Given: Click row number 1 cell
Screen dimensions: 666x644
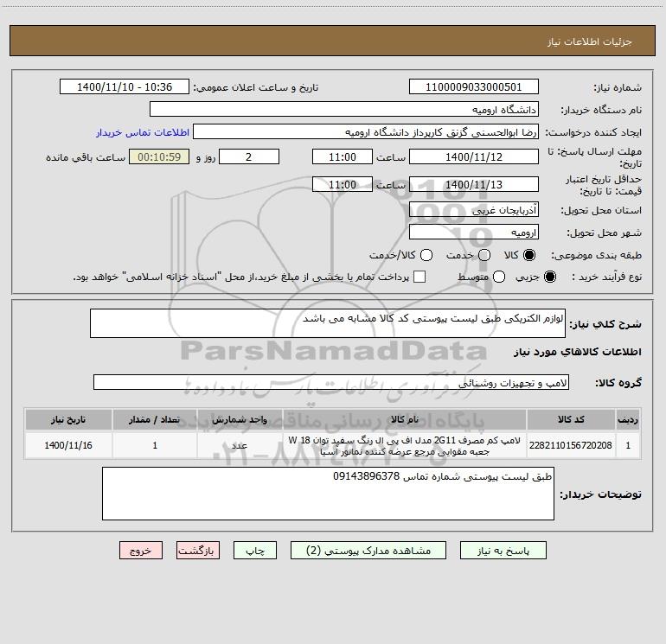Looking at the screenshot, I should pos(628,445).
